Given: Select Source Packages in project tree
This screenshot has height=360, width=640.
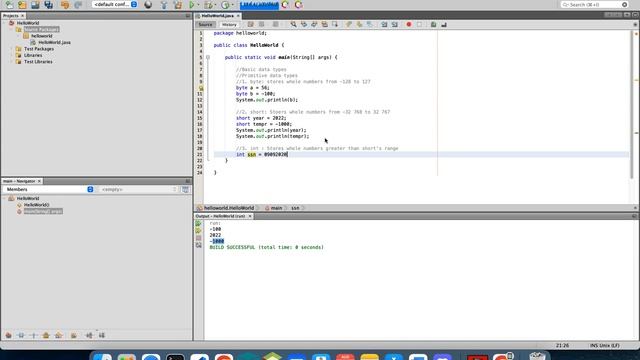Looking at the screenshot, I should click(x=41, y=29).
